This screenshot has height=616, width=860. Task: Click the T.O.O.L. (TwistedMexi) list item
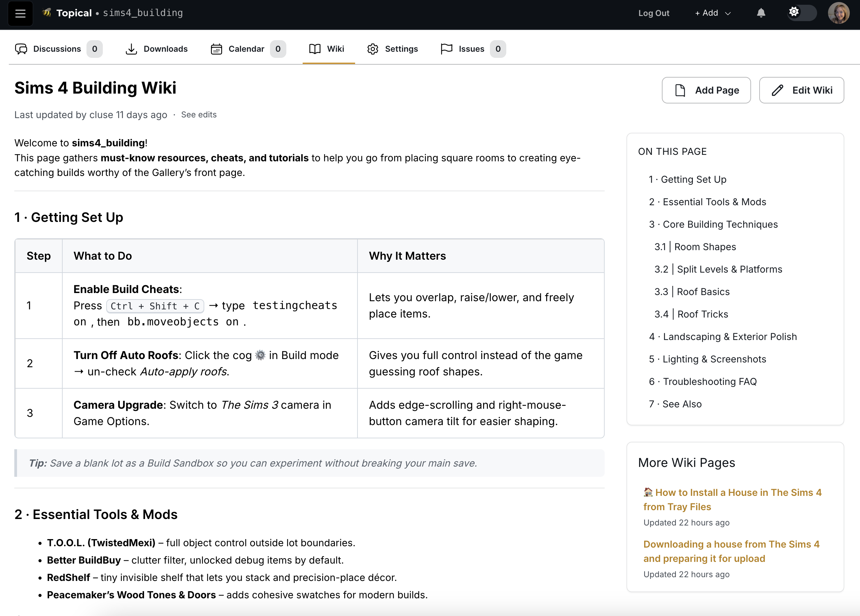[x=201, y=543]
